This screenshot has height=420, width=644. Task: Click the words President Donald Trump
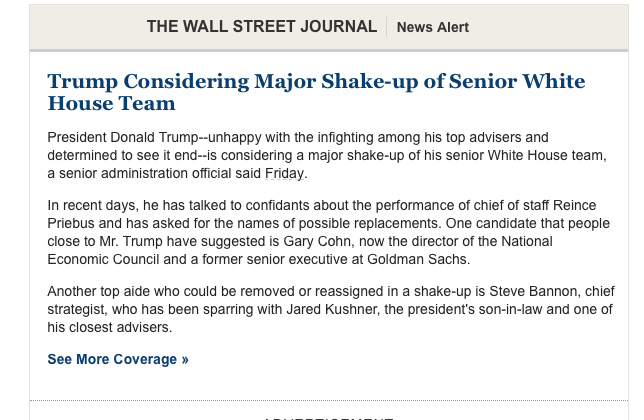click(123, 137)
